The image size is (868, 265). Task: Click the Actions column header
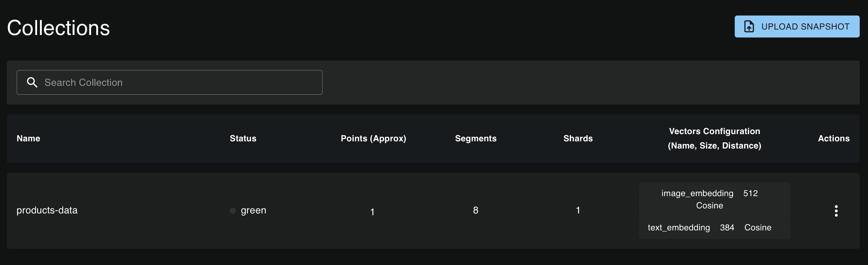point(834,138)
